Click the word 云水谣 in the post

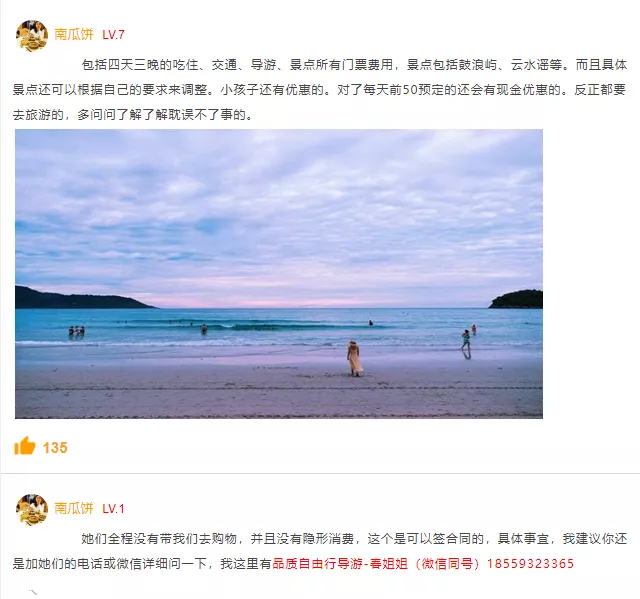530,65
